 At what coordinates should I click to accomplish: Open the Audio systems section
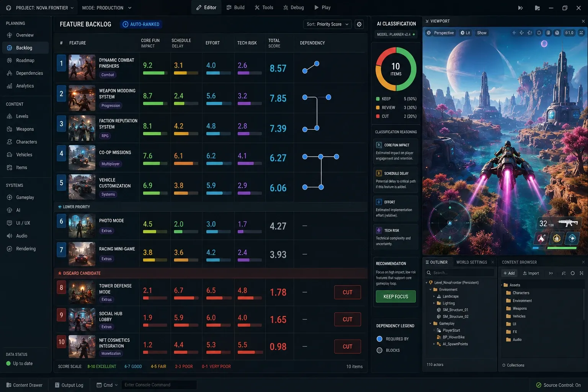point(25,236)
